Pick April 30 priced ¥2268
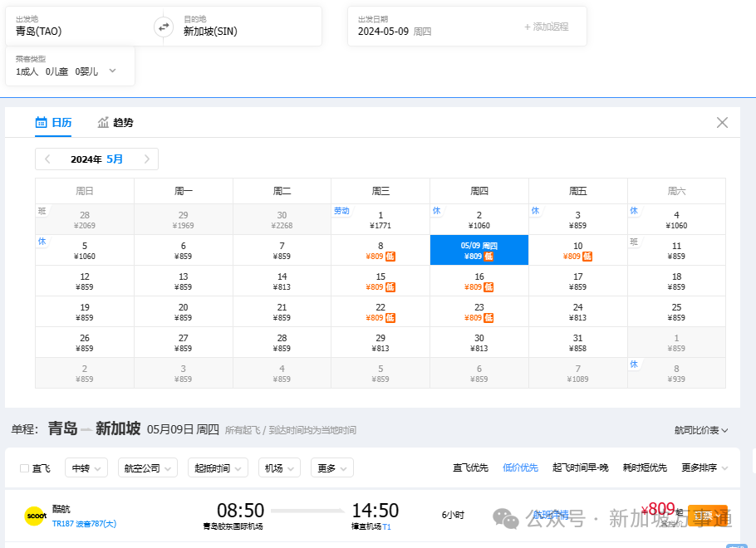 (x=282, y=219)
